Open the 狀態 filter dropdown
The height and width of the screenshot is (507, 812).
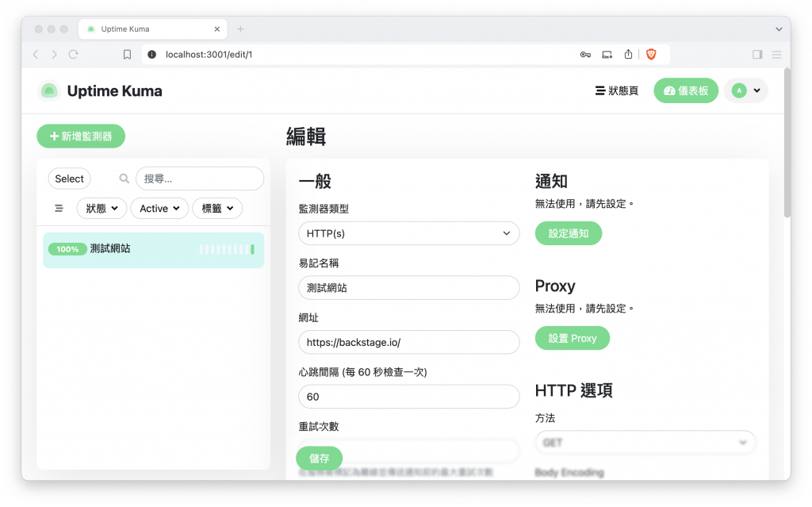[x=101, y=209]
